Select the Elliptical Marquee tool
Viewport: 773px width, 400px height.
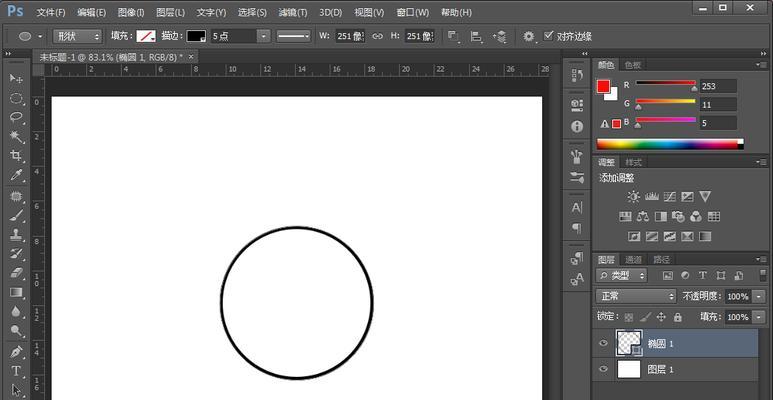pyautogui.click(x=16, y=98)
